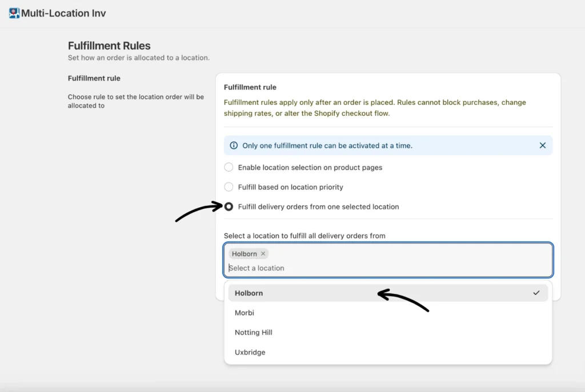585x392 pixels.
Task: Click the Select a location to fulfill label
Action: coord(304,236)
